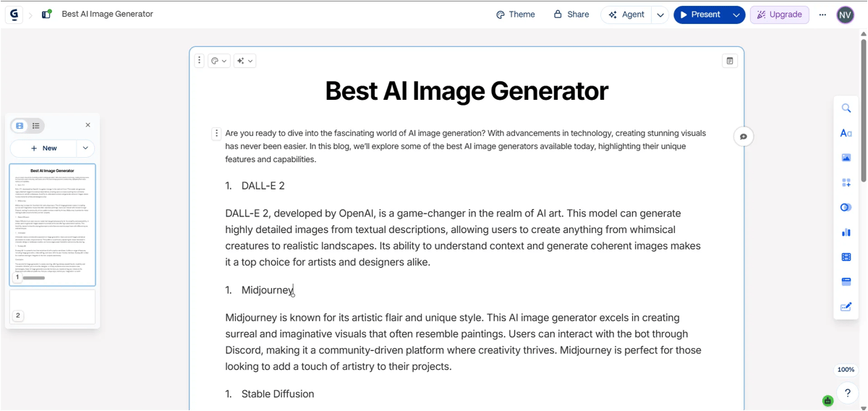The height and width of the screenshot is (411, 868).
Task: Open card options three-dot menu
Action: tap(200, 61)
